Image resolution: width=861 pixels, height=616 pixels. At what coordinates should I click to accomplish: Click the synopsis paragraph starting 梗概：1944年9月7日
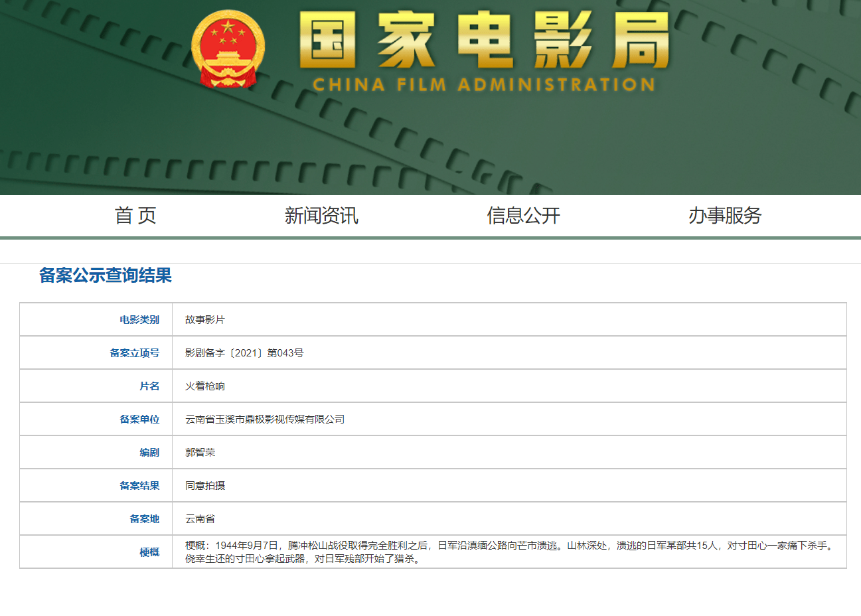pyautogui.click(x=509, y=552)
